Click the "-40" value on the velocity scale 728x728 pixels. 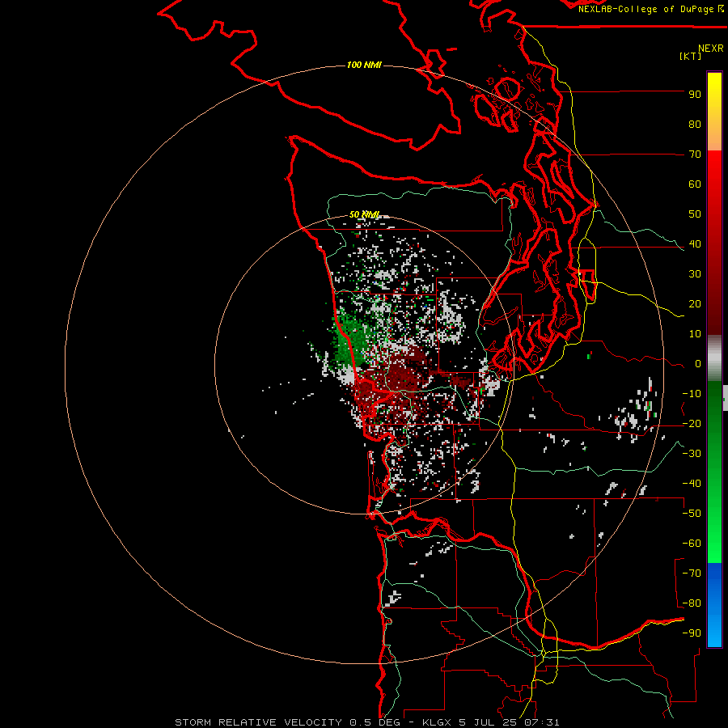point(692,484)
